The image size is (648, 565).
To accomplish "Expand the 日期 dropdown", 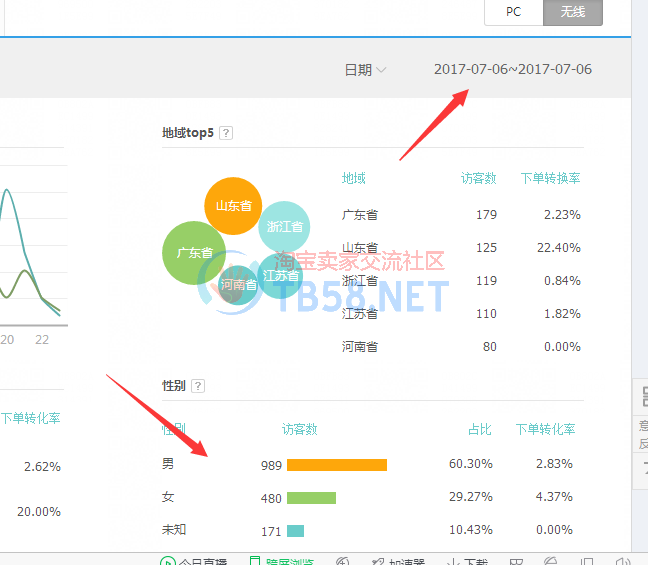I will pyautogui.click(x=365, y=70).
